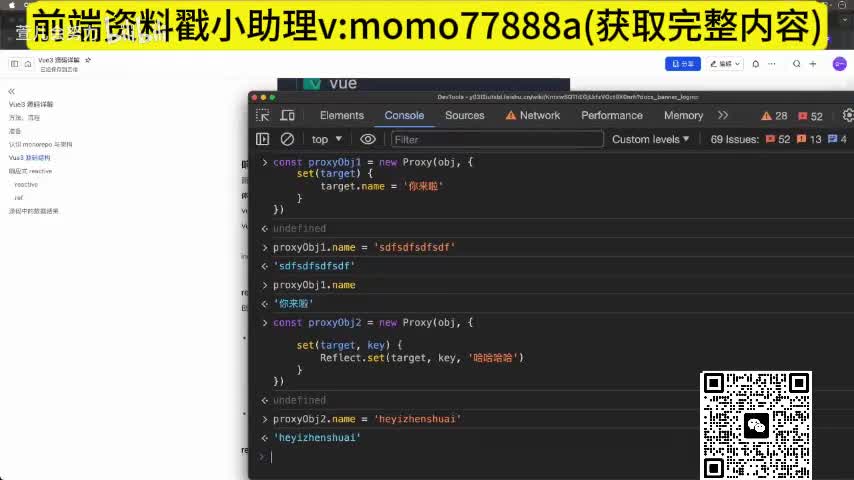Open the 认识 monorepo outline item

(x=40, y=144)
